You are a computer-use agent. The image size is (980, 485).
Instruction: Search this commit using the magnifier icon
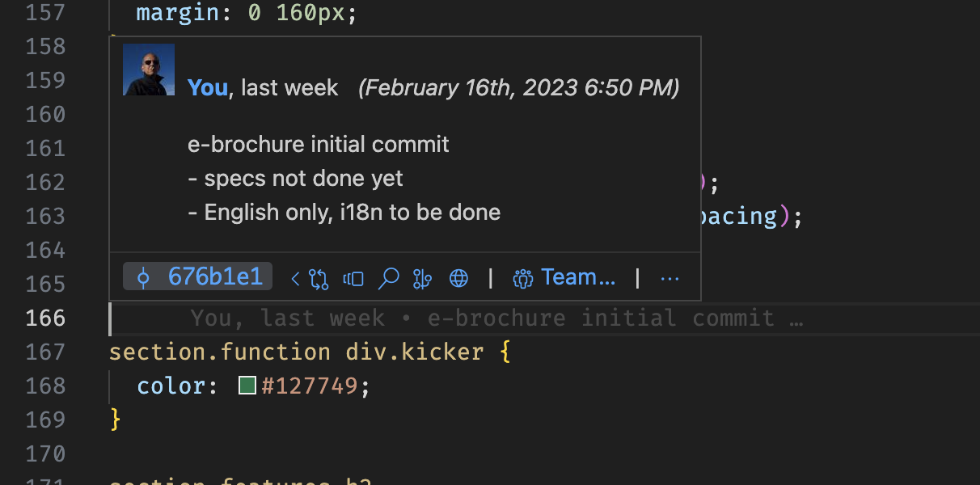389,277
